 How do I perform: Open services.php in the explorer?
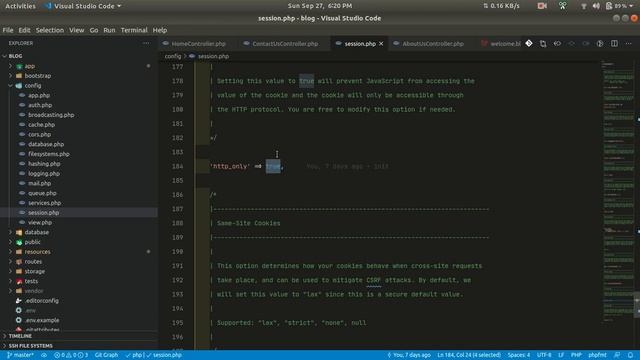[44, 203]
